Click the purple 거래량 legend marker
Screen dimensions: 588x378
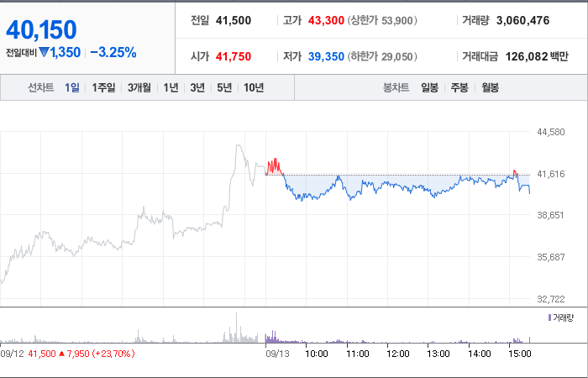pyautogui.click(x=549, y=318)
